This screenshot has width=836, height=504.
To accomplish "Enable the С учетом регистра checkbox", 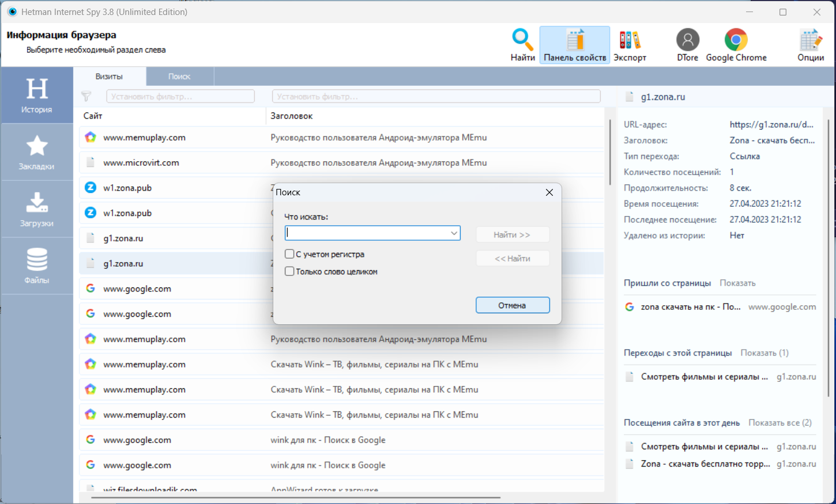I will click(289, 254).
